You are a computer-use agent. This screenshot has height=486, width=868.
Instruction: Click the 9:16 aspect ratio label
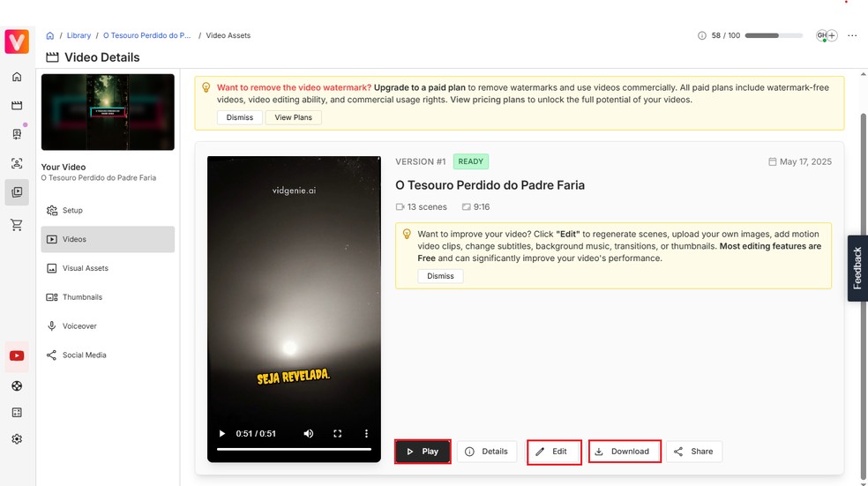[x=476, y=207]
